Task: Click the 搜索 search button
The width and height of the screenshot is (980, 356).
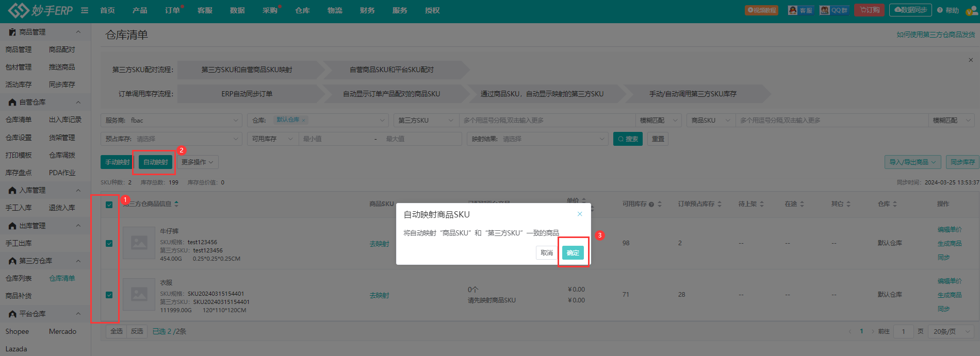Action: pos(628,139)
